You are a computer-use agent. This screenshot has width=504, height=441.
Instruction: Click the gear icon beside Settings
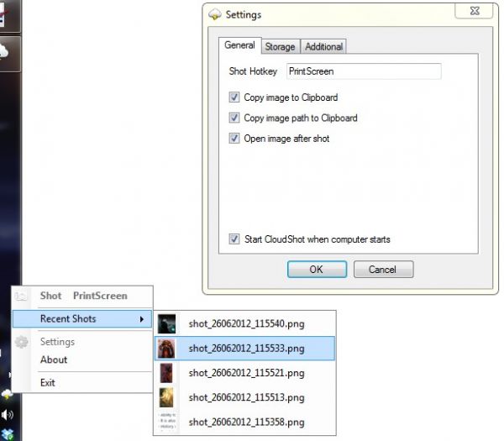22,342
